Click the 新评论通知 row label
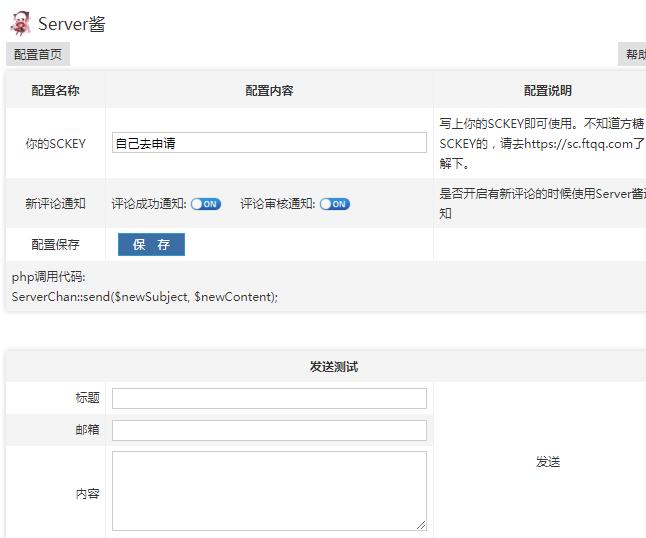646x538 pixels. coord(55,204)
